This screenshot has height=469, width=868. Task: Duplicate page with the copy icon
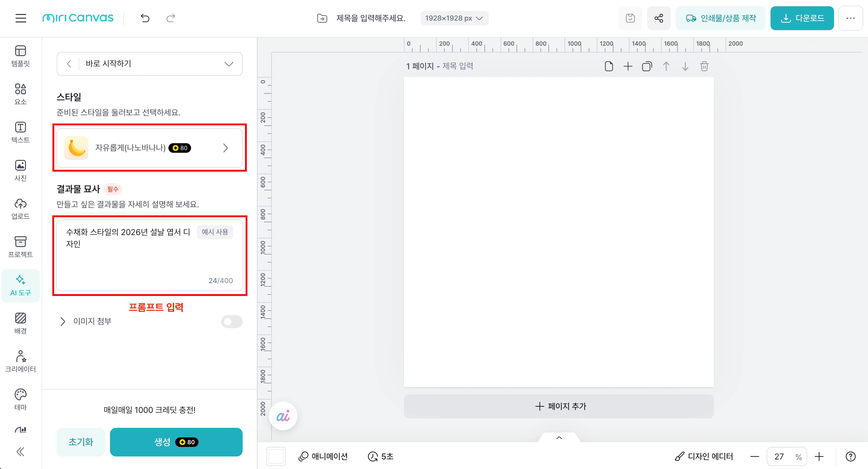point(647,66)
